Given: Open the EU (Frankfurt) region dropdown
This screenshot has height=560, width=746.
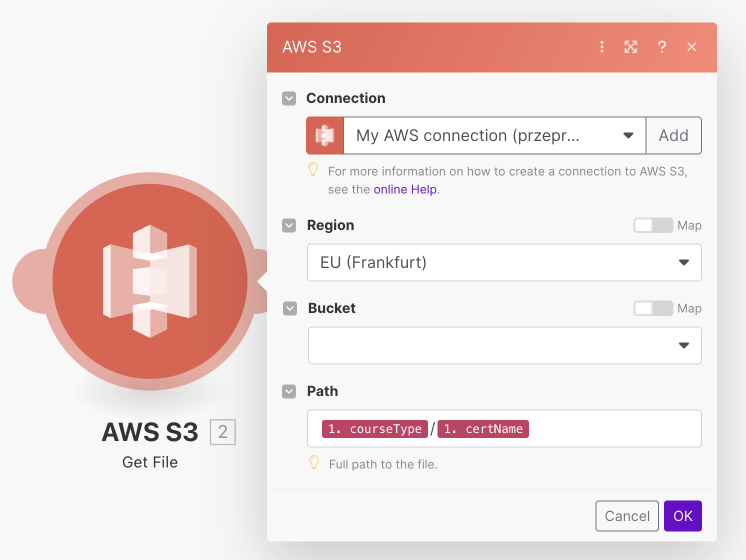Looking at the screenshot, I should coord(504,262).
